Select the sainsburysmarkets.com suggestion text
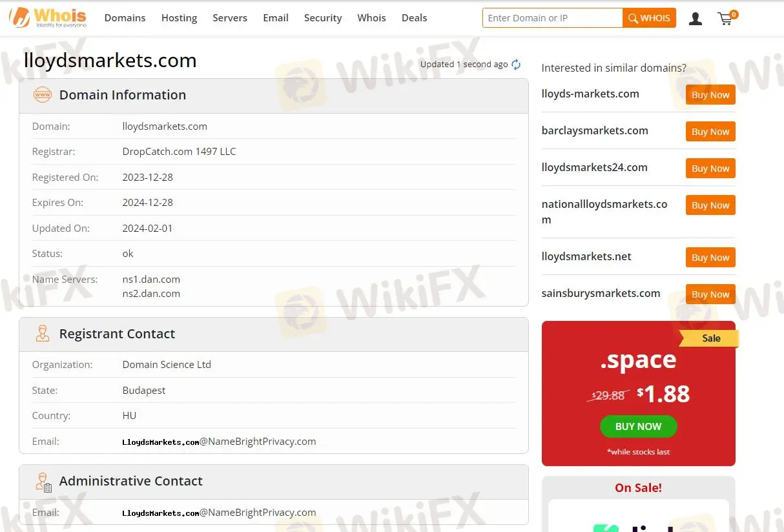Viewport: 784px width, 532px height. click(601, 293)
